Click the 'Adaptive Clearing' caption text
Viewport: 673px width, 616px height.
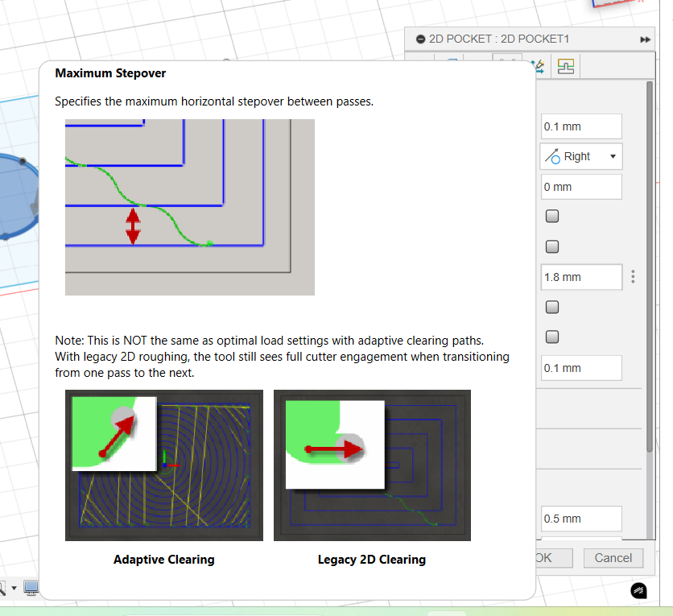pos(164,560)
